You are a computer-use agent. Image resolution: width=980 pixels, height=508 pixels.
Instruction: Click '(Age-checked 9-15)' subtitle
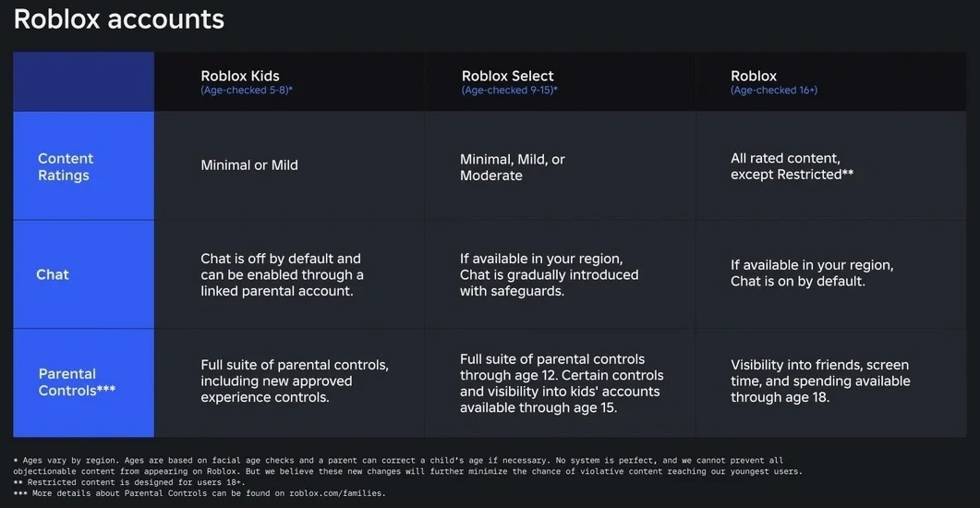510,91
